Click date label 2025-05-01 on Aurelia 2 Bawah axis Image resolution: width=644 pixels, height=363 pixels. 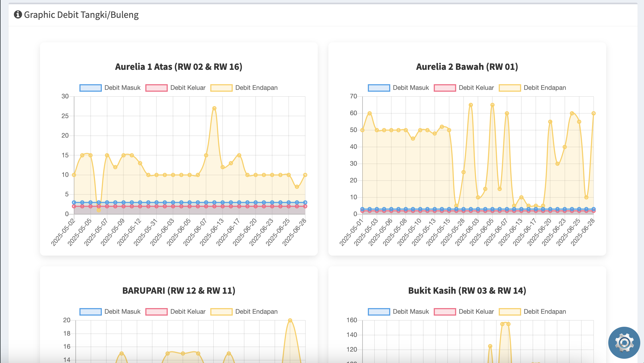coord(351,232)
